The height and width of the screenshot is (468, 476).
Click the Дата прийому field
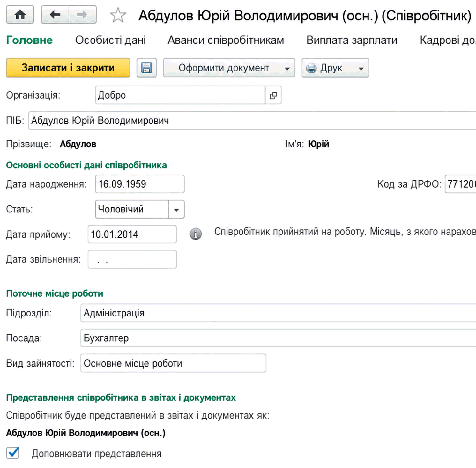[132, 234]
